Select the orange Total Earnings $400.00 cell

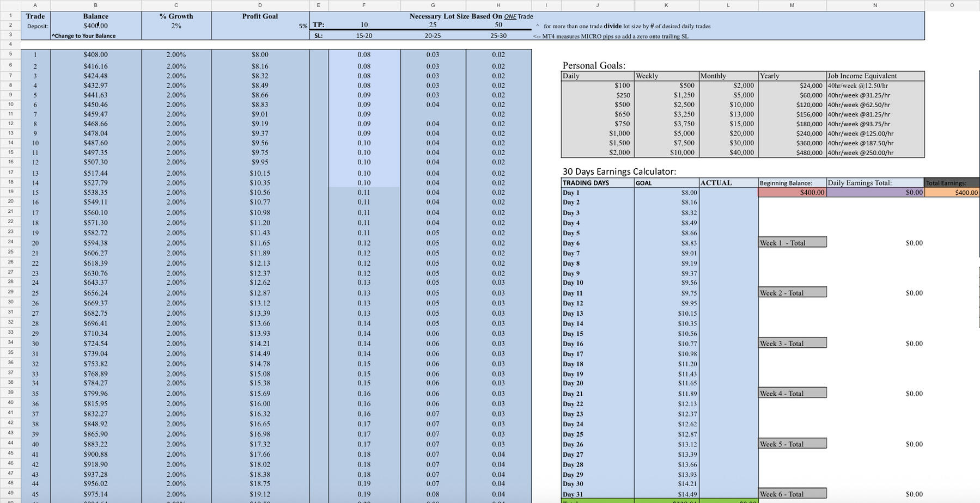(x=952, y=192)
